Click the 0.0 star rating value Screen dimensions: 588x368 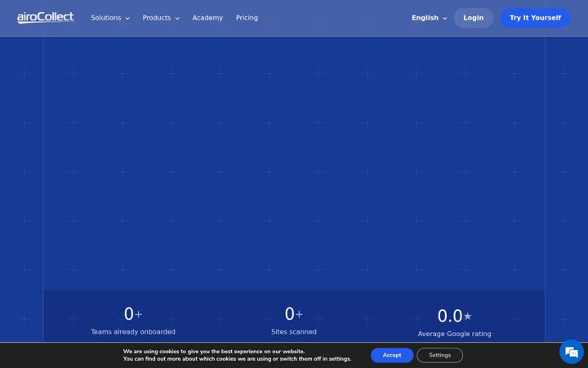coord(454,316)
